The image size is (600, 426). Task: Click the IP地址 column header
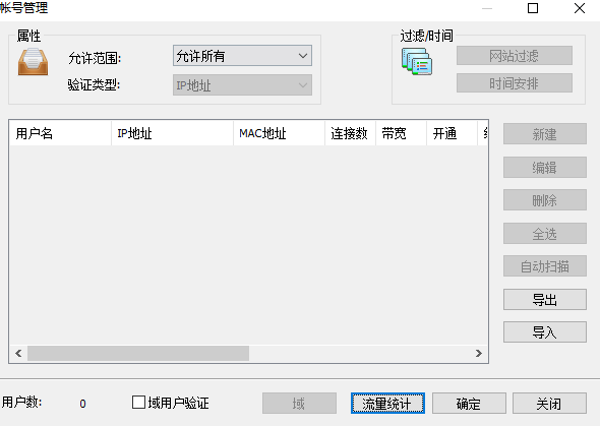[171, 134]
